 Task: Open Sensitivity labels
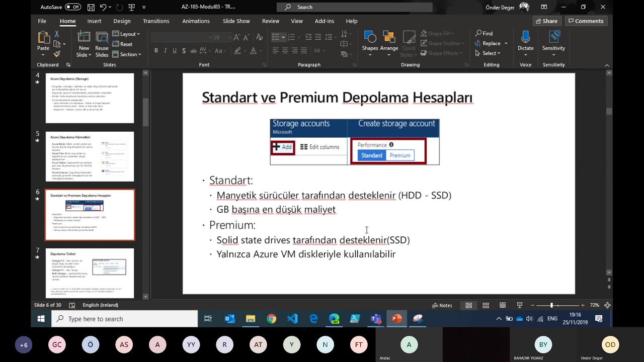553,41
